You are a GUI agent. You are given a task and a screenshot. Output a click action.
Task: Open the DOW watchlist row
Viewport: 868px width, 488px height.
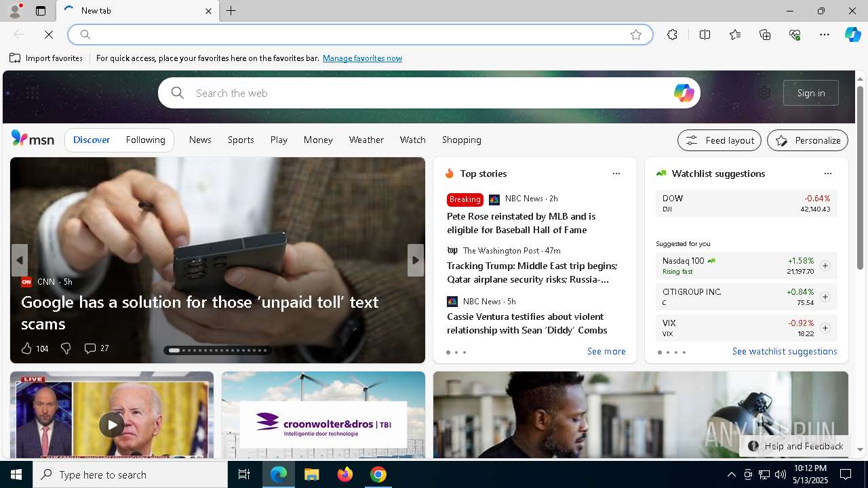(x=746, y=203)
